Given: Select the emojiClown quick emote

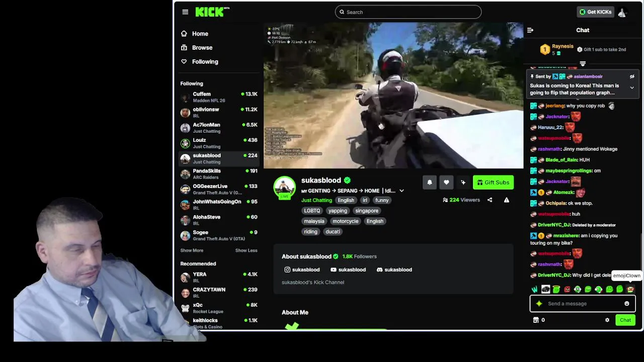Looking at the screenshot, I should 630,290.
